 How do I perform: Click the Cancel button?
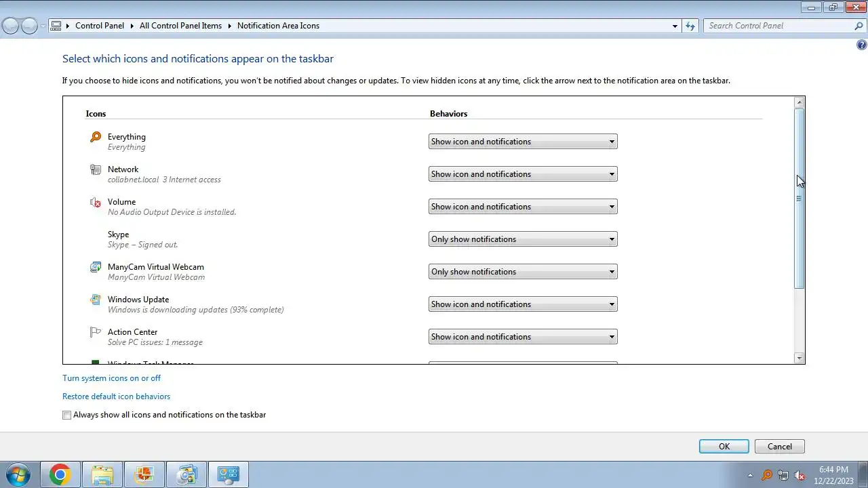(780, 447)
